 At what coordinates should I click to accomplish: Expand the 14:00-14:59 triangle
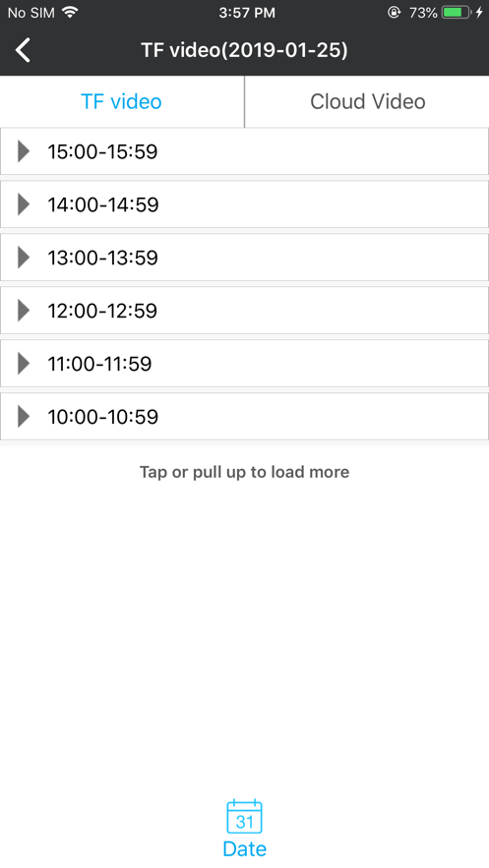click(x=24, y=204)
